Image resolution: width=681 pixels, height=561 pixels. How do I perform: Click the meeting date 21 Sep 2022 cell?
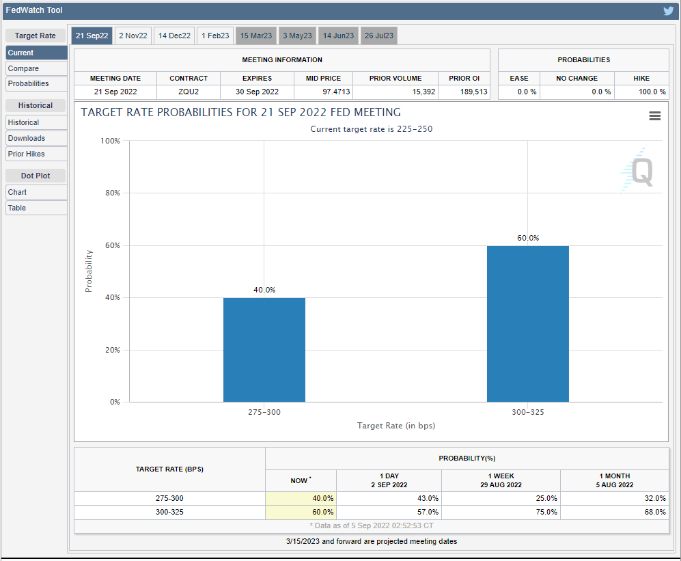116,92
